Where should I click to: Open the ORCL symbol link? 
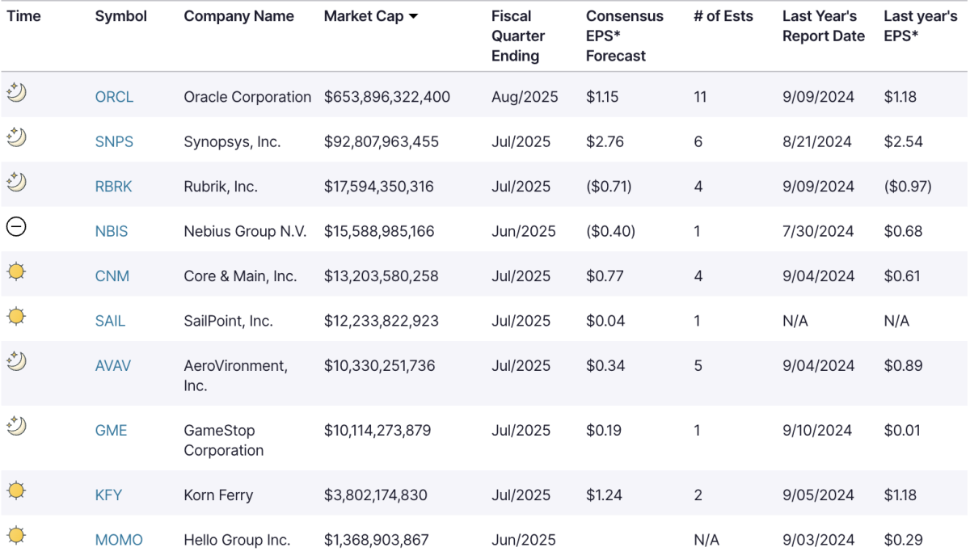[x=114, y=97]
